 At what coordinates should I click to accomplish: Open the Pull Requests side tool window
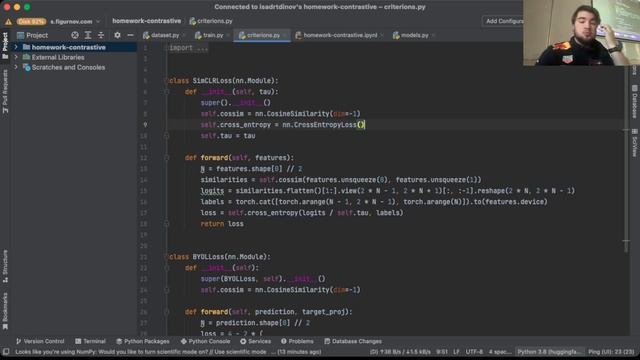(x=5, y=92)
